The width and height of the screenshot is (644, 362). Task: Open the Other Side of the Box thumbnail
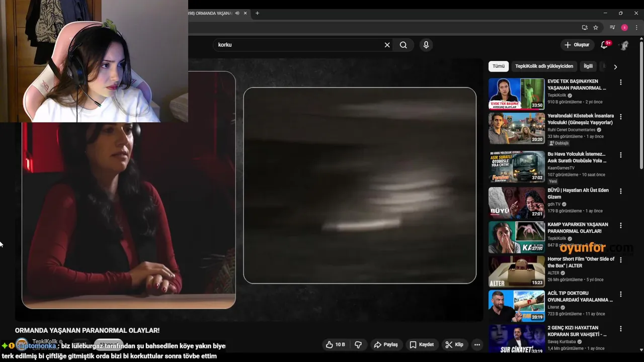point(516,271)
